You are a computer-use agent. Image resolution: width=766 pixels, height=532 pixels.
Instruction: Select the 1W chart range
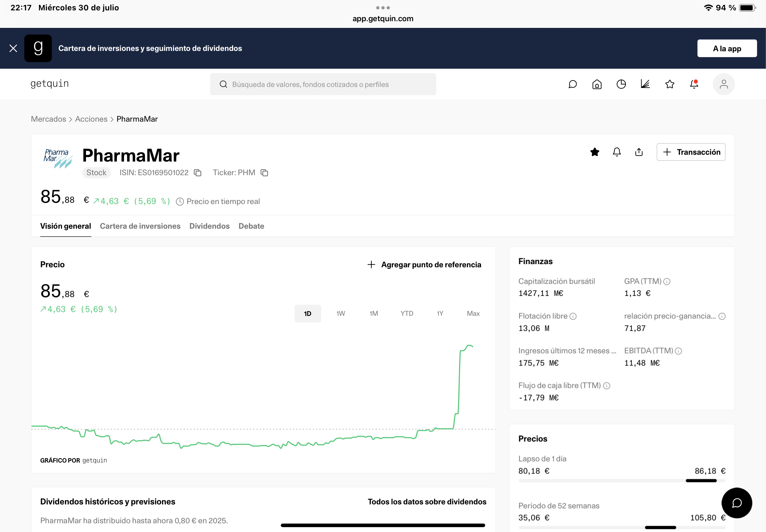(340, 313)
